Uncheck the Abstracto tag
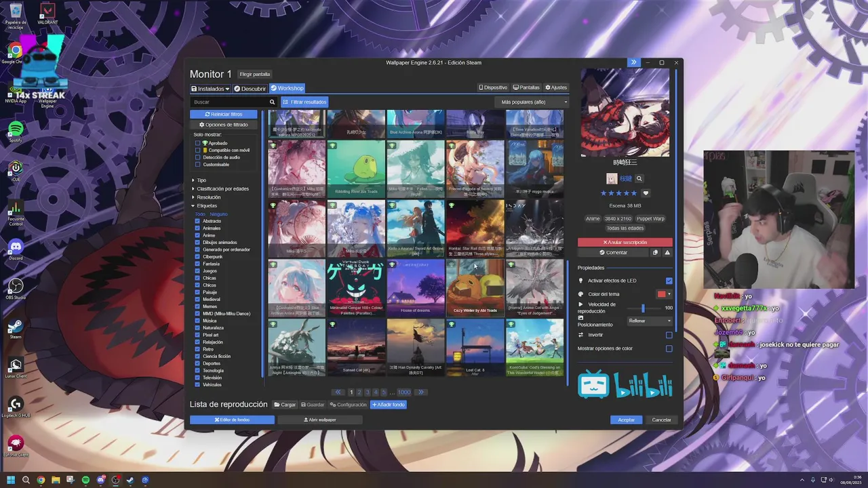 [197, 221]
